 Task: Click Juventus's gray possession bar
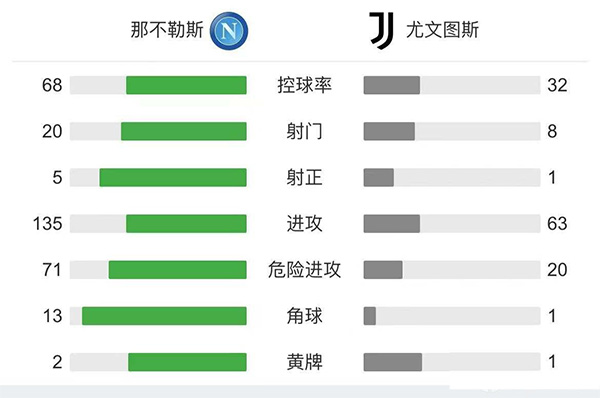[391, 85]
